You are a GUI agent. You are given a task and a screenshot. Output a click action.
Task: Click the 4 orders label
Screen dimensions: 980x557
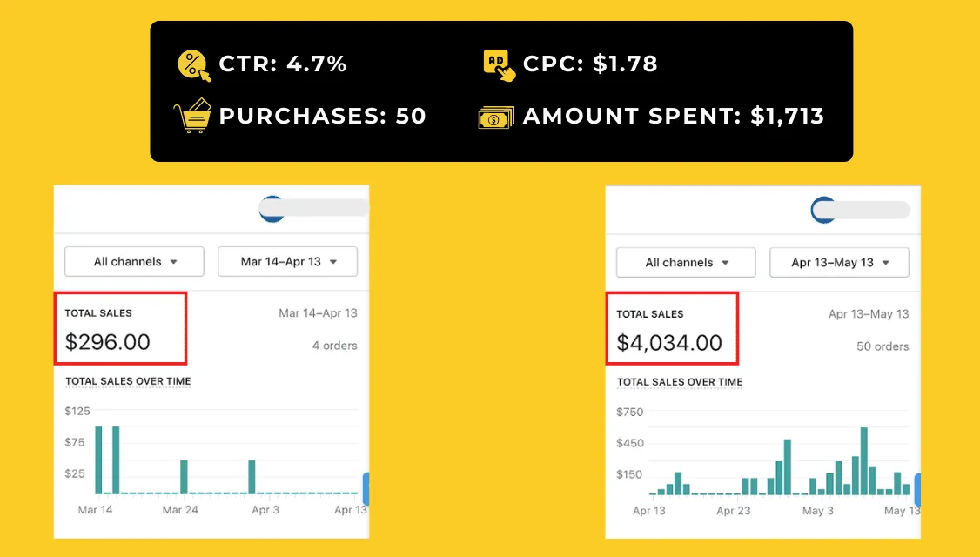(334, 346)
